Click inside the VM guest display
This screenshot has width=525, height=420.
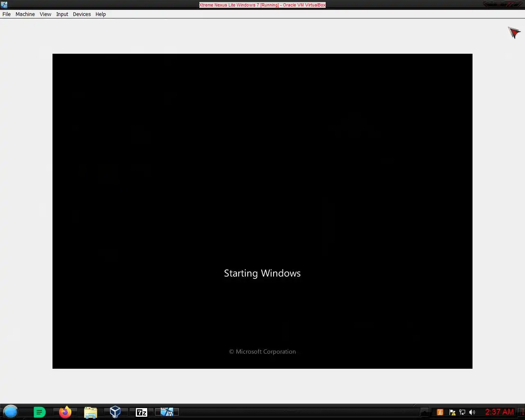click(262, 211)
